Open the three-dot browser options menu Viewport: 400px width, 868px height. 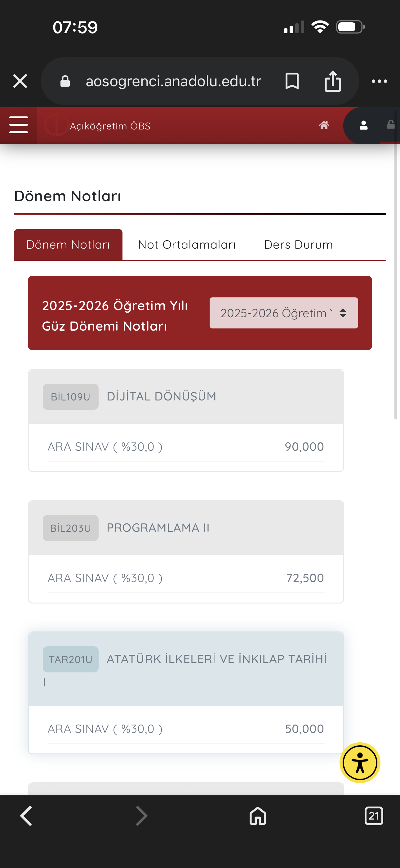point(379,81)
